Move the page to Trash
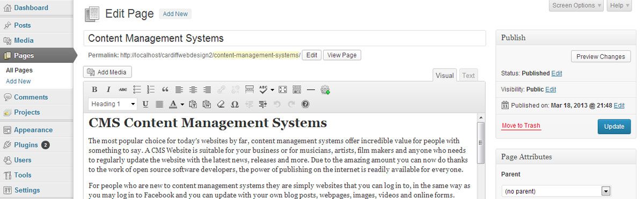This screenshot has height=199, width=644. click(521, 126)
